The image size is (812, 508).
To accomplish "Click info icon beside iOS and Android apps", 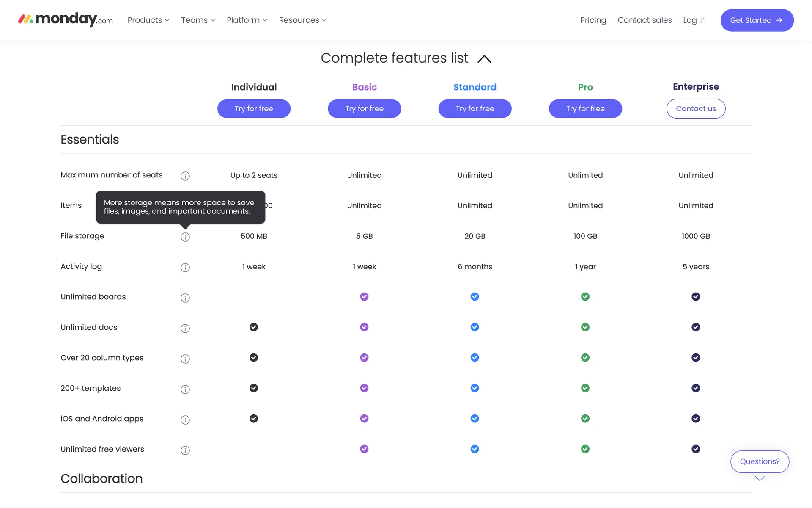I will pyautogui.click(x=185, y=420).
